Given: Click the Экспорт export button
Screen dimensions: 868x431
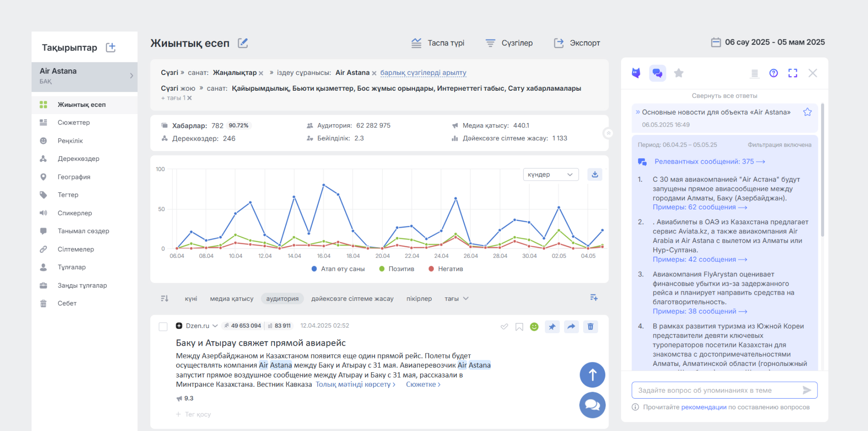Looking at the screenshot, I should 577,43.
